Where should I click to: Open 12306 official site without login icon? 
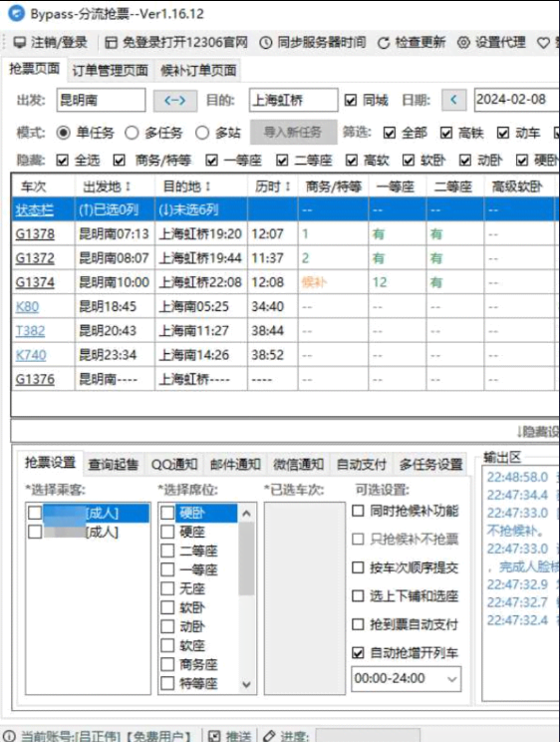point(111,43)
